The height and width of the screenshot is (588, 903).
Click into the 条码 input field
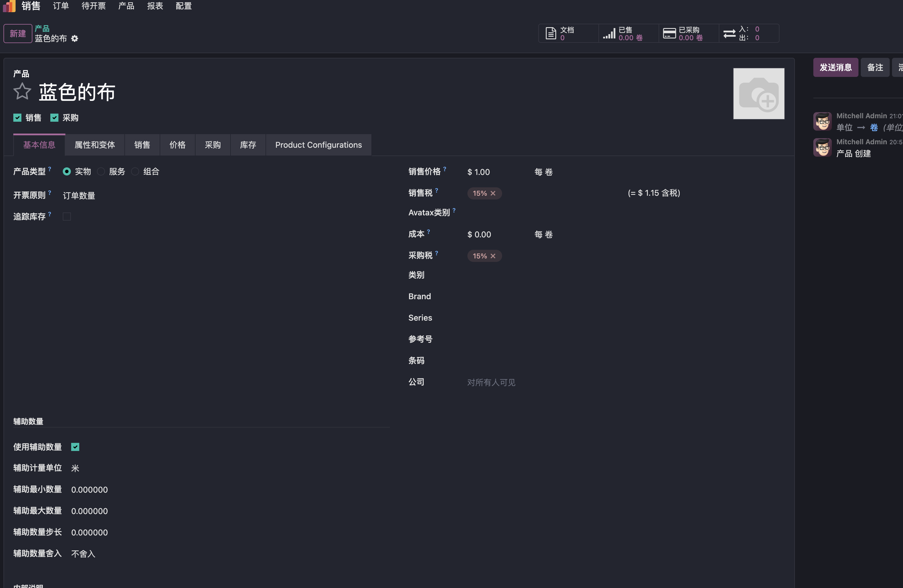[x=625, y=361]
